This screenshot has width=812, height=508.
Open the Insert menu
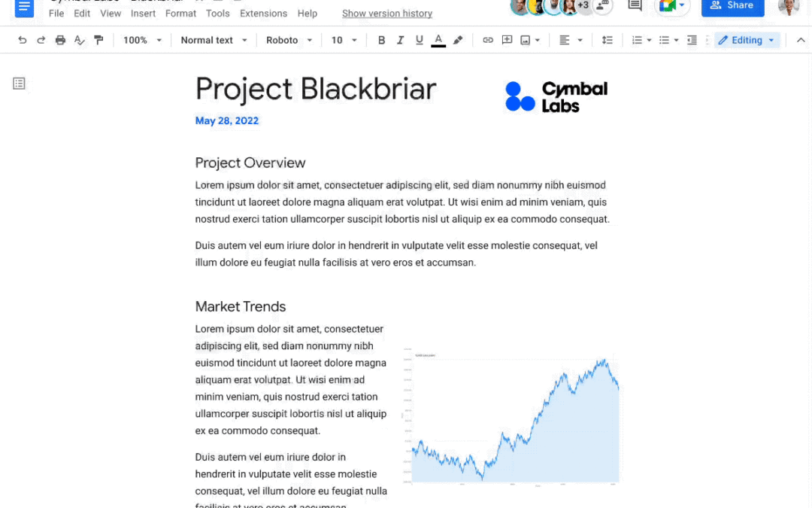pyautogui.click(x=143, y=14)
